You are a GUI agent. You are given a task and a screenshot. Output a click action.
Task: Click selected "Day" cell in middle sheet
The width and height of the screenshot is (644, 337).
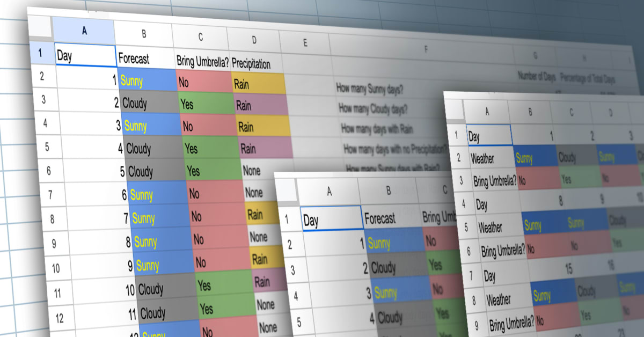pyautogui.click(x=332, y=219)
